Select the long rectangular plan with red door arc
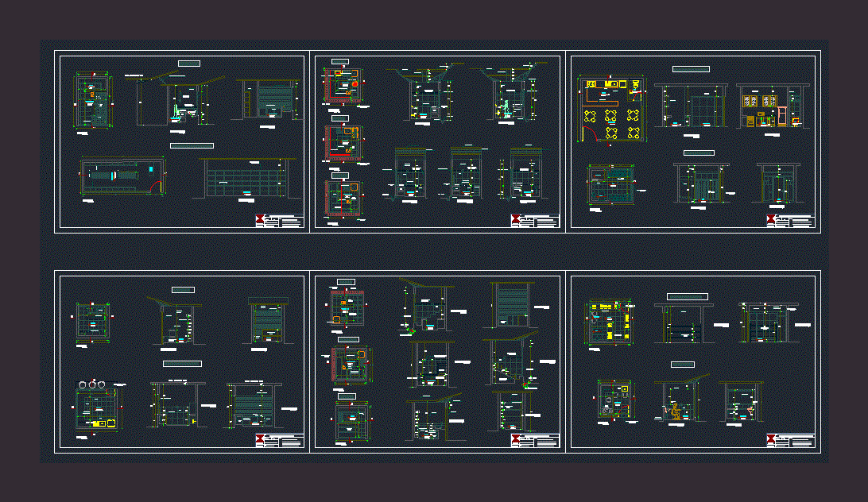 tap(122, 176)
